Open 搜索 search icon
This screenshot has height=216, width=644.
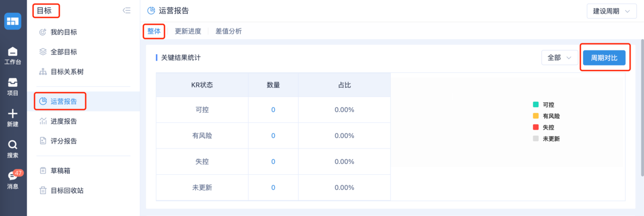(x=13, y=148)
